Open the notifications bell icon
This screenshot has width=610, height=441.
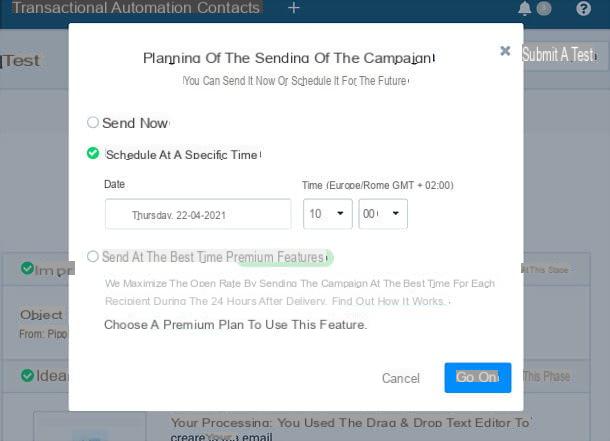[x=524, y=8]
